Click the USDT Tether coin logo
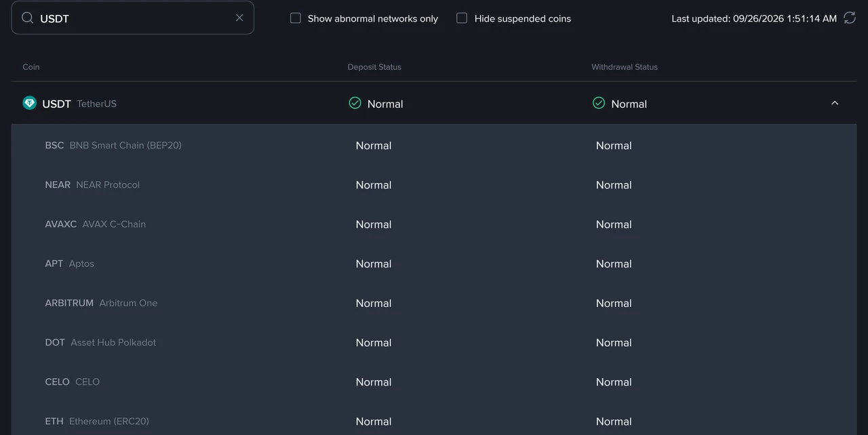The width and height of the screenshot is (868, 435). [x=29, y=103]
